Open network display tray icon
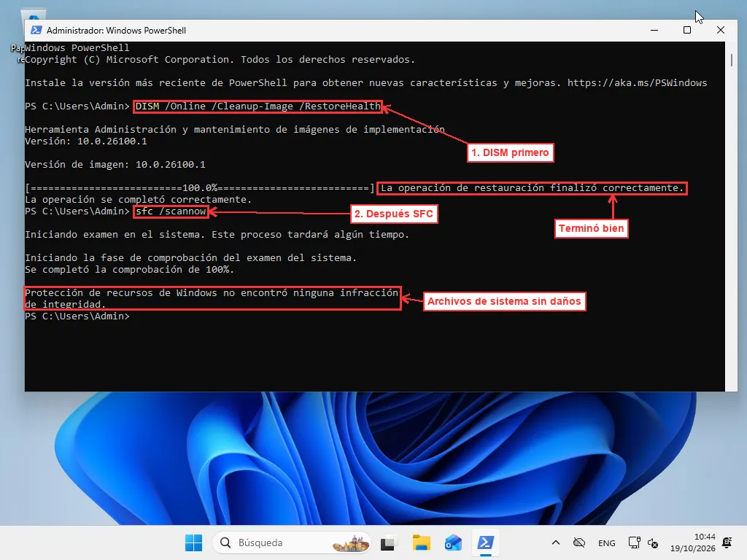 pos(634,542)
